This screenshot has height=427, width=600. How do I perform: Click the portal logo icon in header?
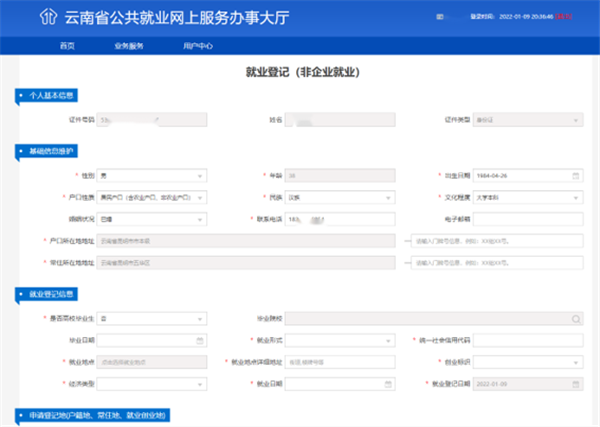click(46, 18)
